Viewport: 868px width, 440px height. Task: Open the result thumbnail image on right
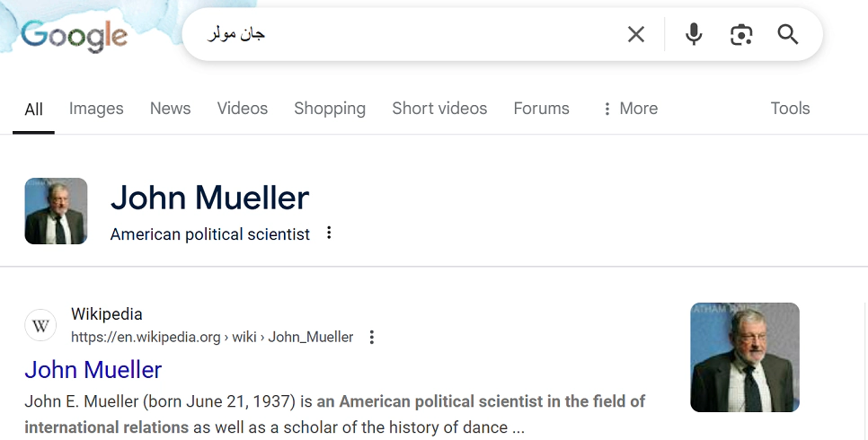pos(744,357)
